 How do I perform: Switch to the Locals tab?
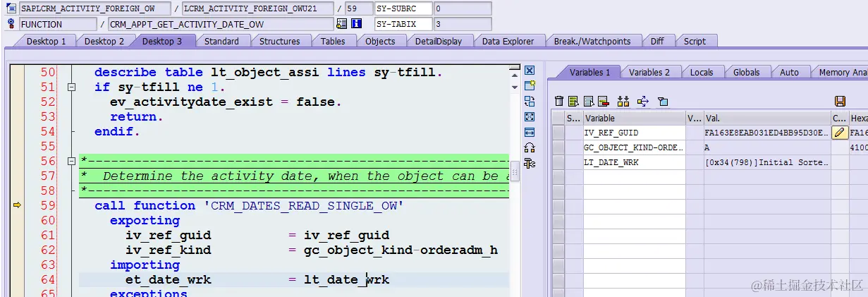click(x=701, y=72)
